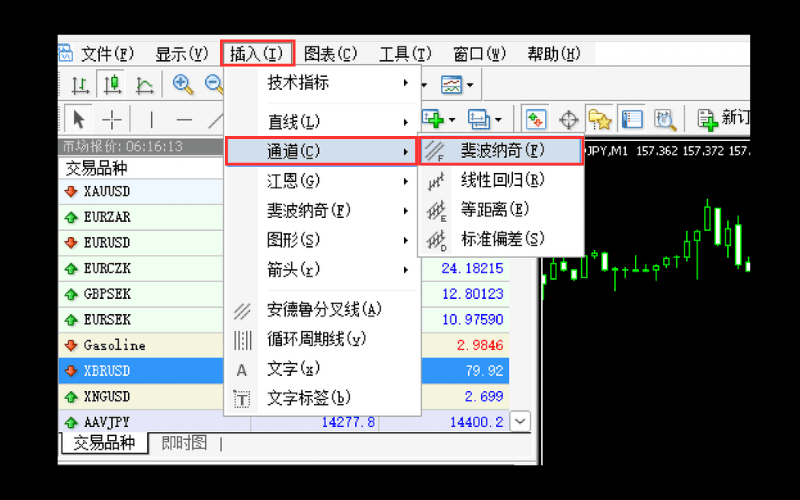This screenshot has width=800, height=500.
Task: Toggle the Terminal panel icon
Action: tap(632, 119)
